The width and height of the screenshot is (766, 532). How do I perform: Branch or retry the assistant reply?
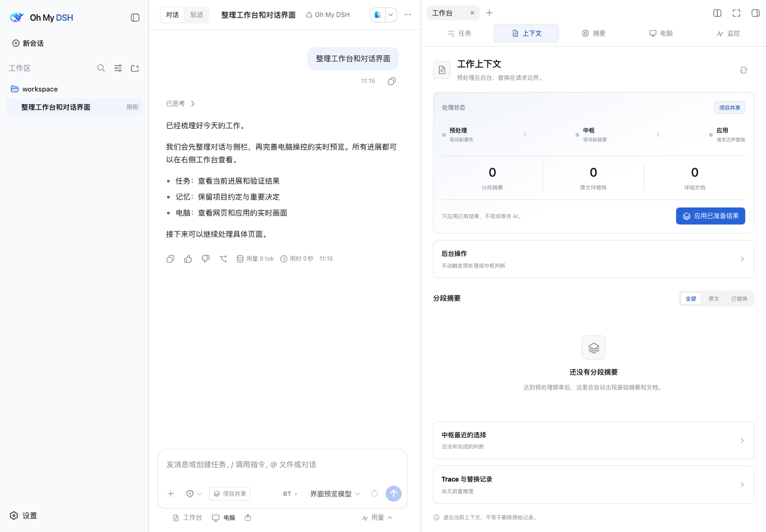[223, 259]
